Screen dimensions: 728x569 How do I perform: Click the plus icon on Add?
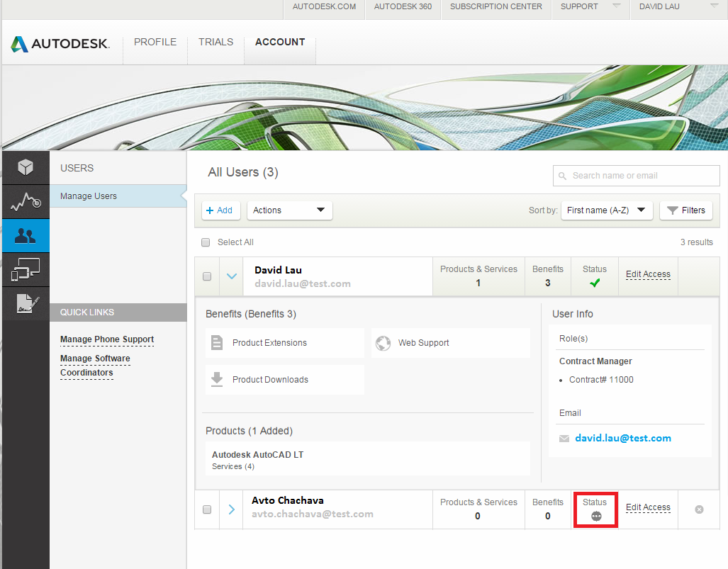click(210, 210)
